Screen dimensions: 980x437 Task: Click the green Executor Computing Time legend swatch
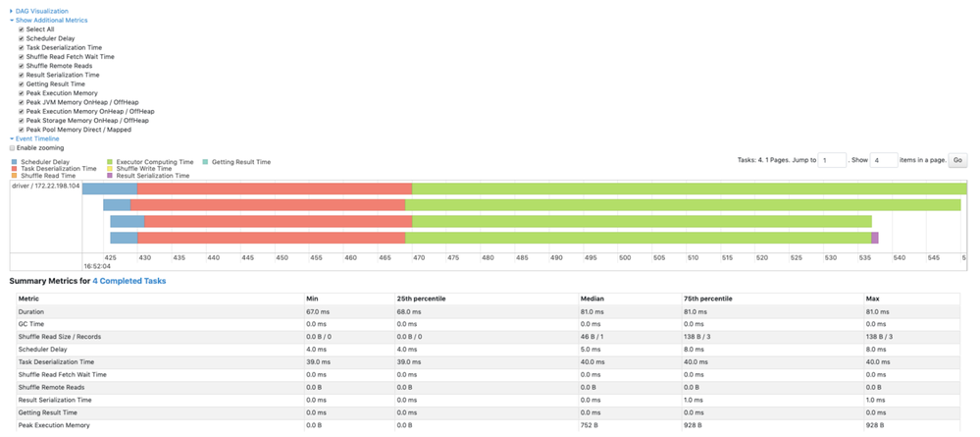(x=110, y=162)
